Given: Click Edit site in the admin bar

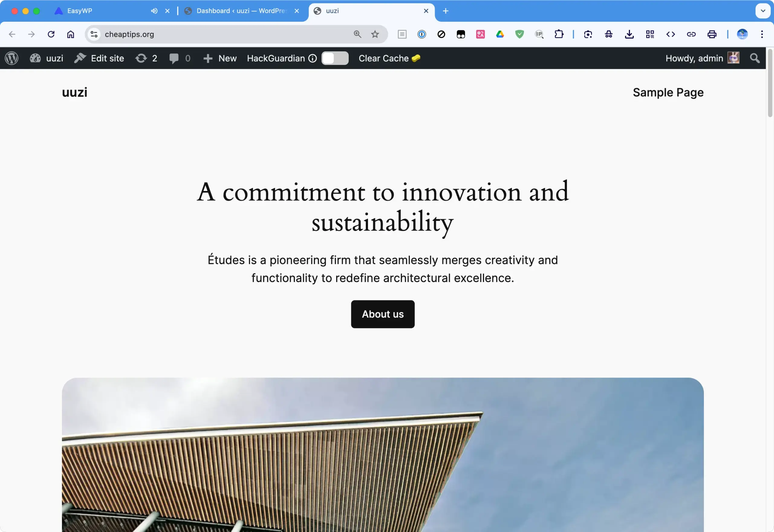Looking at the screenshot, I should [99, 58].
